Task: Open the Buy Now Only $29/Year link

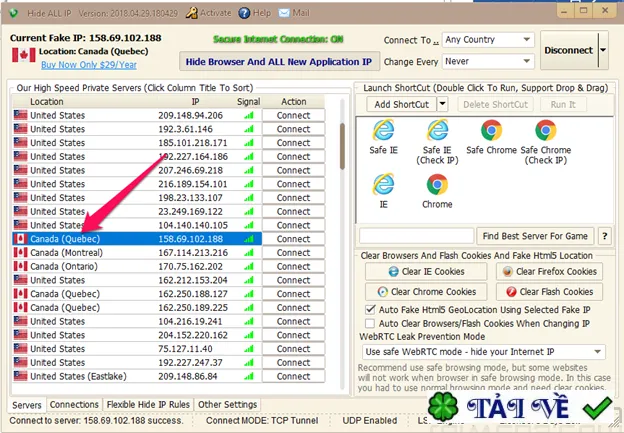Action: click(x=89, y=65)
